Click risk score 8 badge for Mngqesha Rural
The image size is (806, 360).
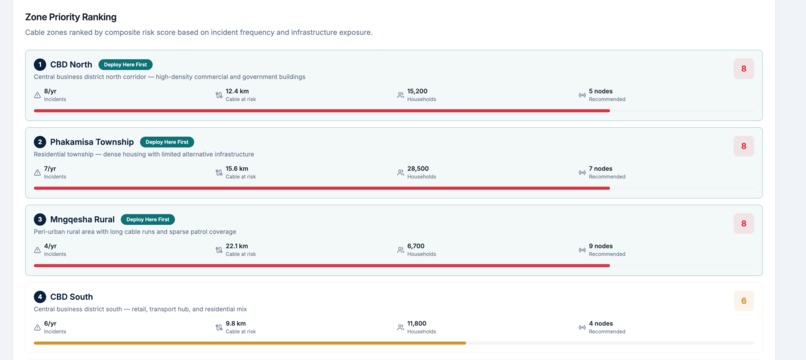[x=743, y=224]
